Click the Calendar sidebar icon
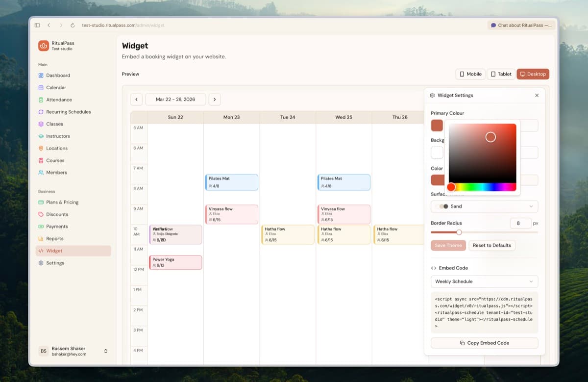 pos(41,88)
